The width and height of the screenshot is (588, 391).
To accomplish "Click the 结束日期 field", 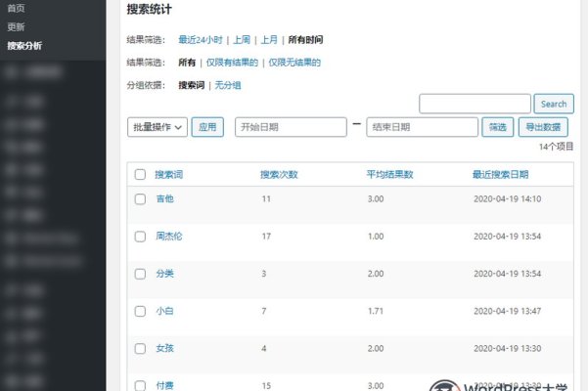I will (x=423, y=127).
